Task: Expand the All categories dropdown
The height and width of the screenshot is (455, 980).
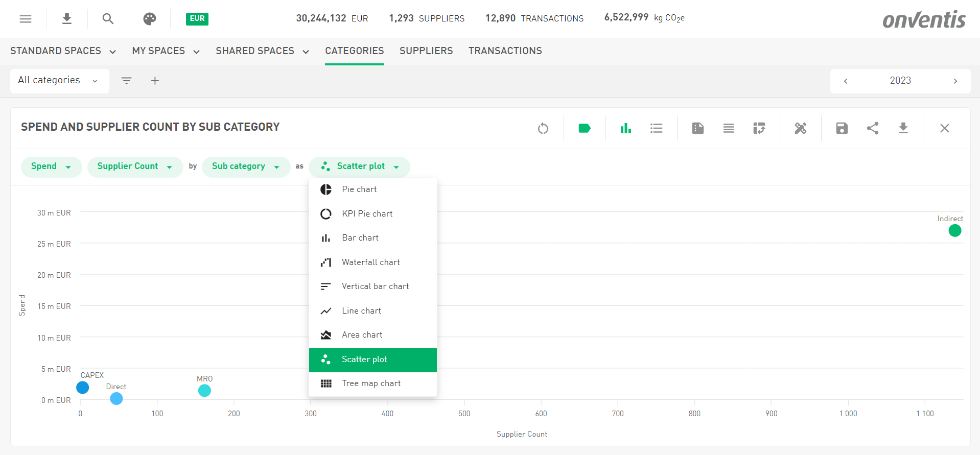Action: [59, 81]
